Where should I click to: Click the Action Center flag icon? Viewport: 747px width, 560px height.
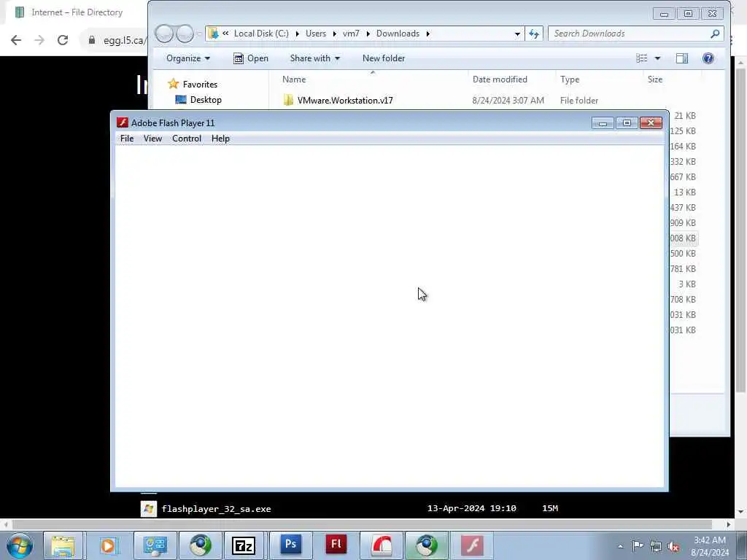tap(638, 545)
